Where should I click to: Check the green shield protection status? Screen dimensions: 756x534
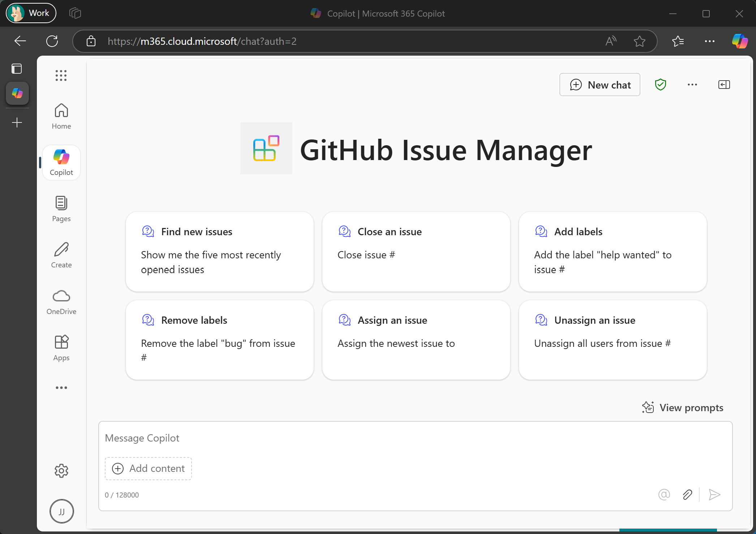pyautogui.click(x=661, y=85)
